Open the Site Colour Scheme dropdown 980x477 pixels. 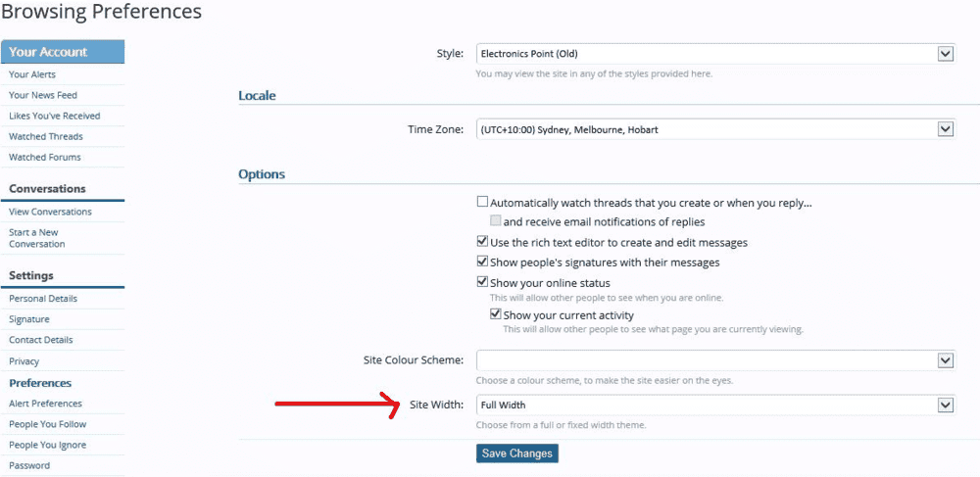click(714, 360)
